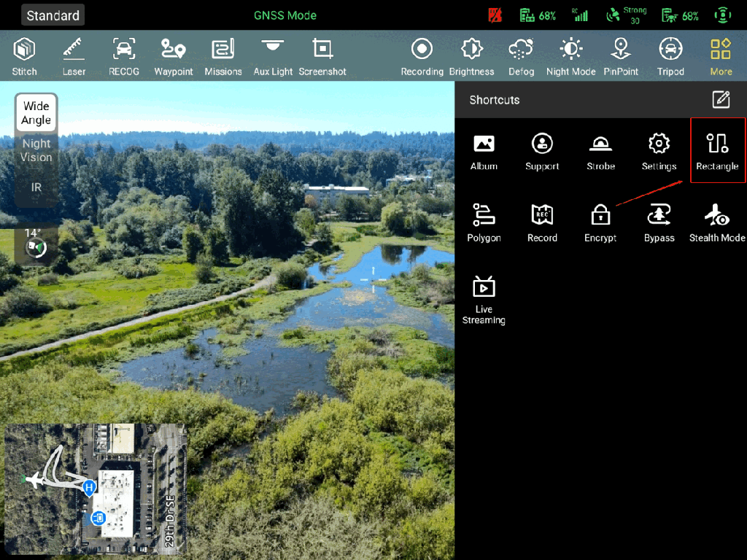
Task: Take a Screenshot of the view
Action: click(322, 57)
